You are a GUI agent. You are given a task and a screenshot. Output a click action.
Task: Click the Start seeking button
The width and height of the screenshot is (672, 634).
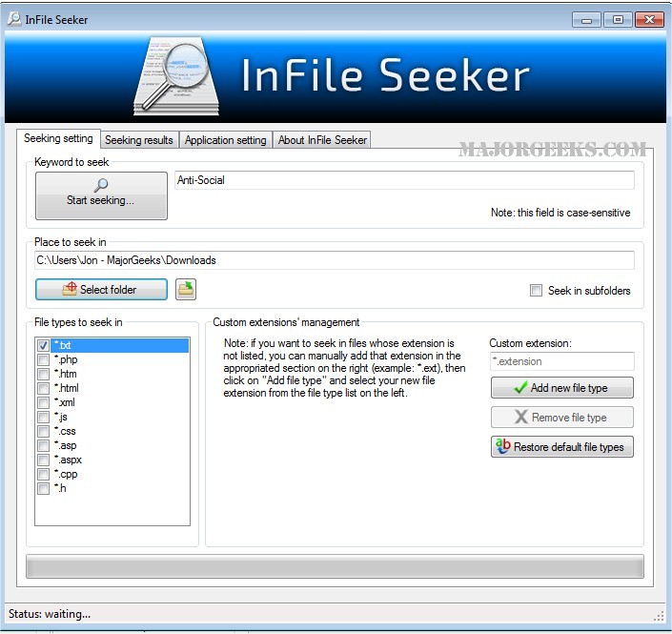[101, 195]
